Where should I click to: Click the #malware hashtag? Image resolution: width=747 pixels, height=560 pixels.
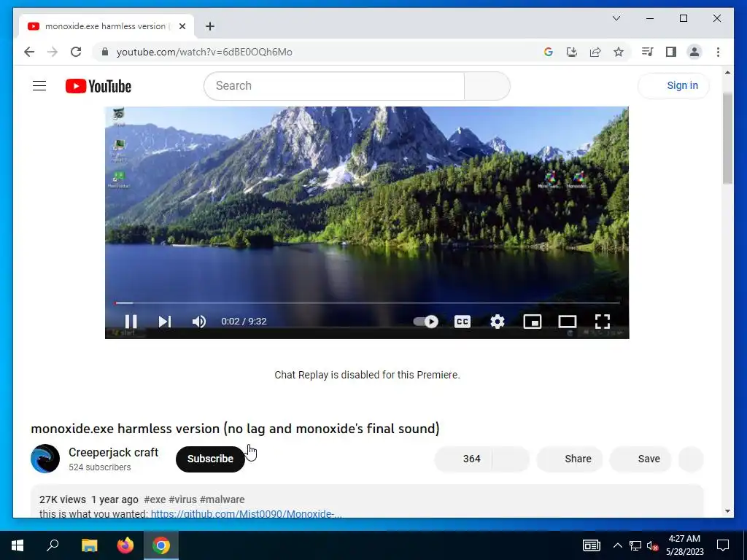point(222,499)
